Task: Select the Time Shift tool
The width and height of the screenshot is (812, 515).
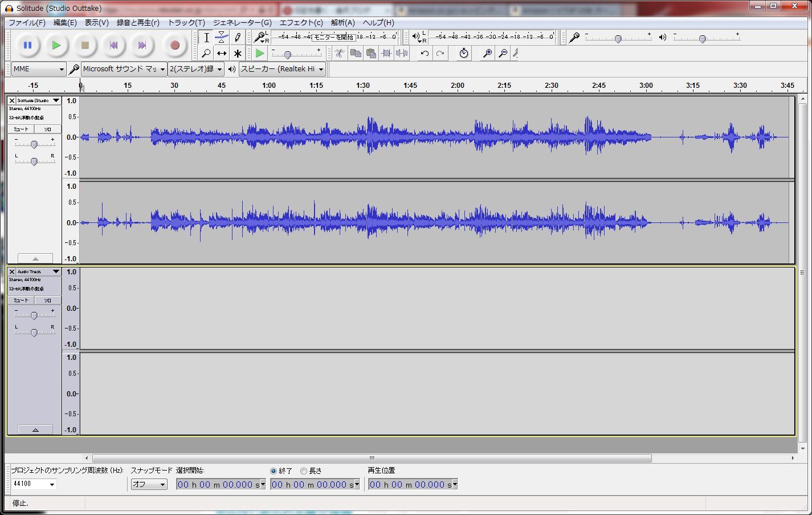Action: pyautogui.click(x=222, y=54)
